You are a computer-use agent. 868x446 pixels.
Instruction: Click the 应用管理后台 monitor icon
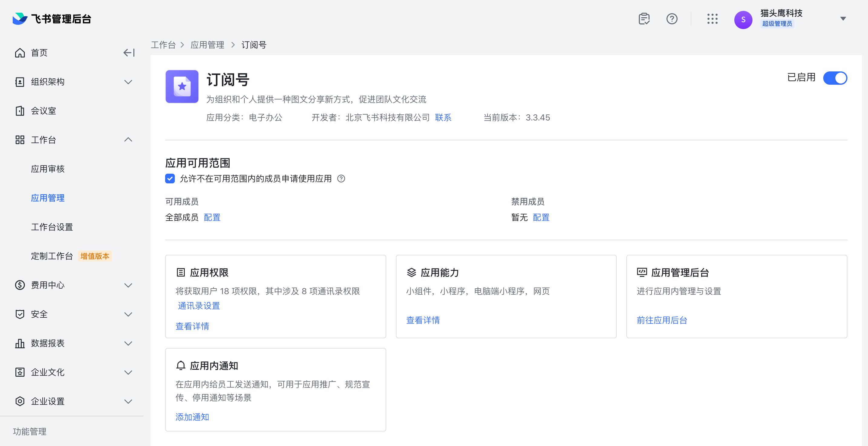[x=642, y=272]
